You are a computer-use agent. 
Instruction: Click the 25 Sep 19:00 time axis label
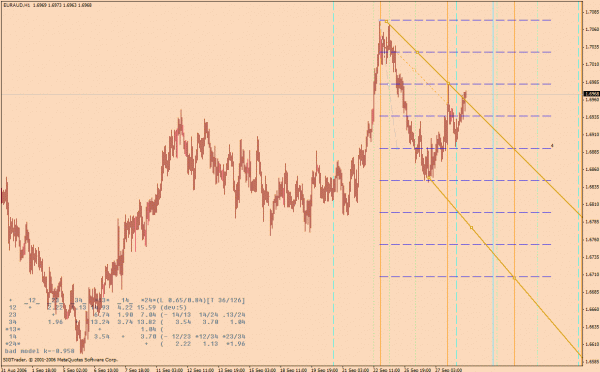click(417, 370)
